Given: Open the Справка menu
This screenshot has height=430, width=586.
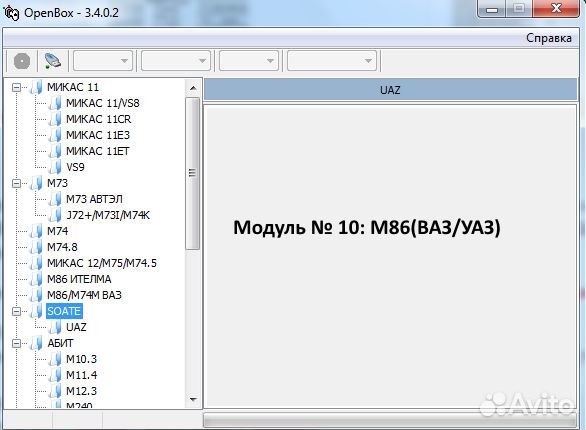Looking at the screenshot, I should pos(549,38).
